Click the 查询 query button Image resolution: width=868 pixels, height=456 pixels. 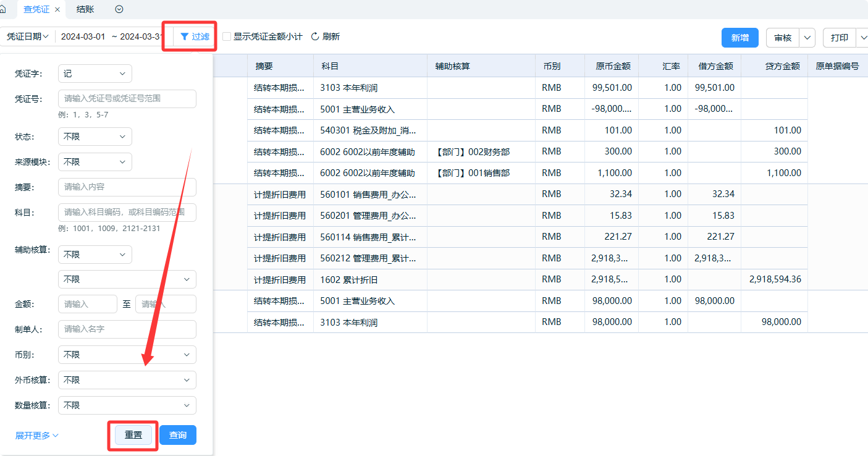click(178, 435)
